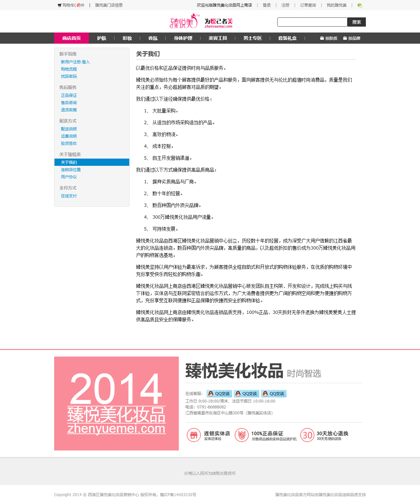This screenshot has height=504, width=420.
Task: Open the third QQ交谈 chat button
Action: [x=274, y=394]
